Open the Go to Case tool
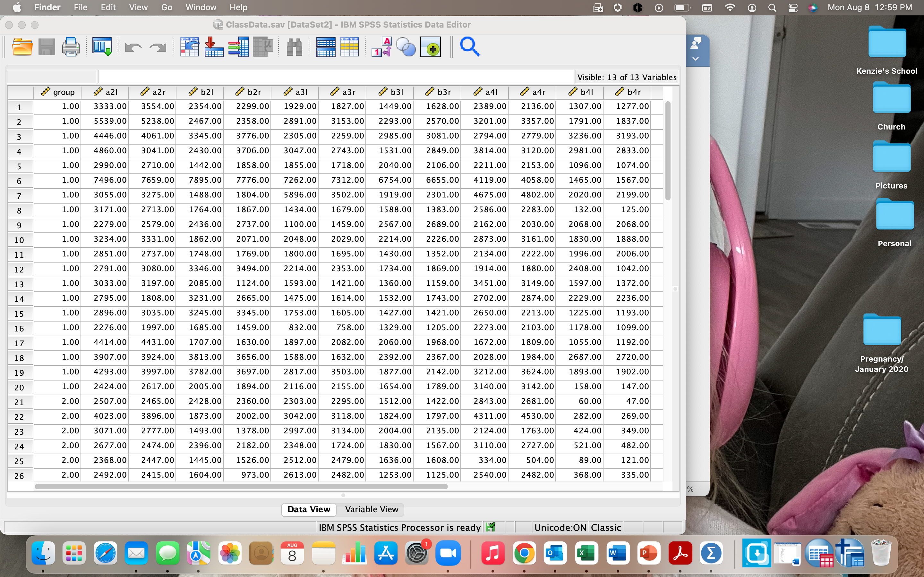Viewport: 924px width, 577px height. click(x=190, y=46)
